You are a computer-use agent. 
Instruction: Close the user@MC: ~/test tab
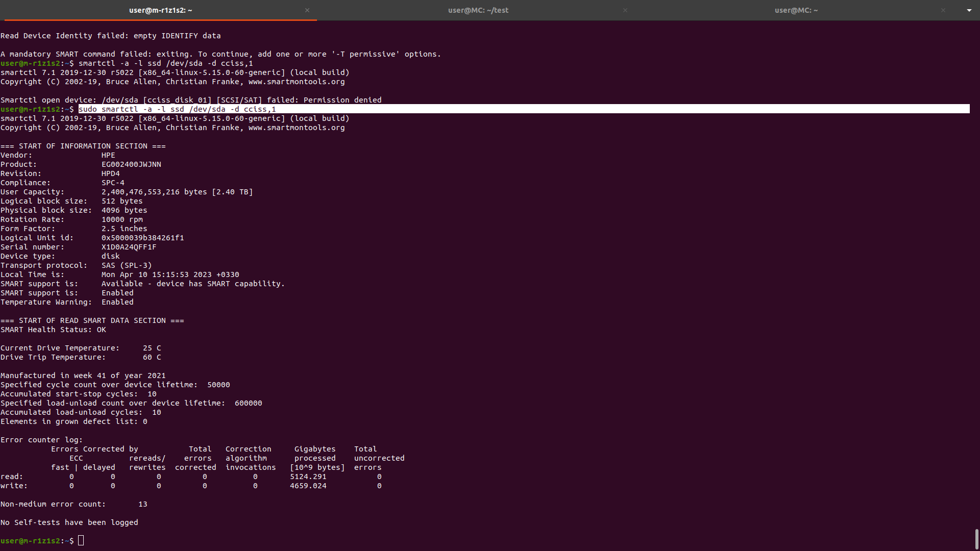[625, 10]
